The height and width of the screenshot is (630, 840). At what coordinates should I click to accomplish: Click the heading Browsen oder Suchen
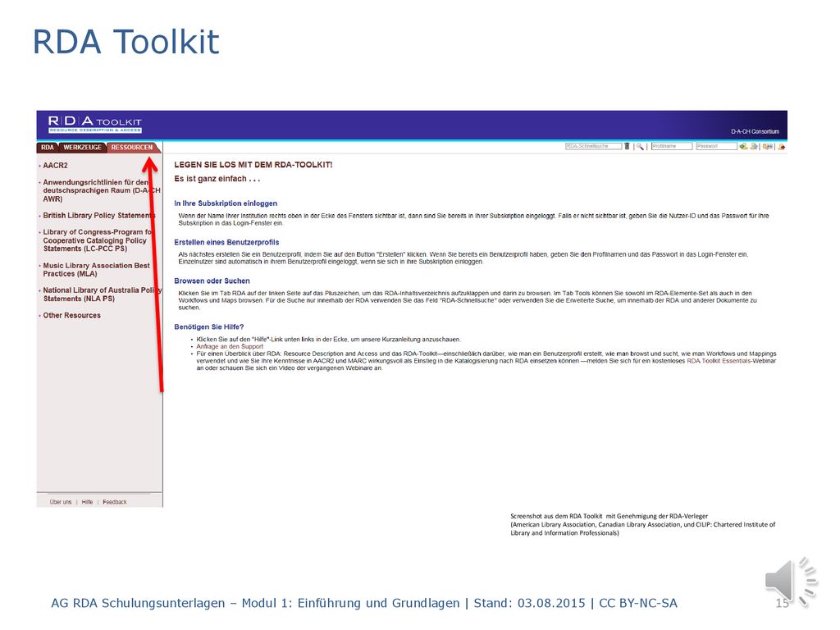click(212, 281)
